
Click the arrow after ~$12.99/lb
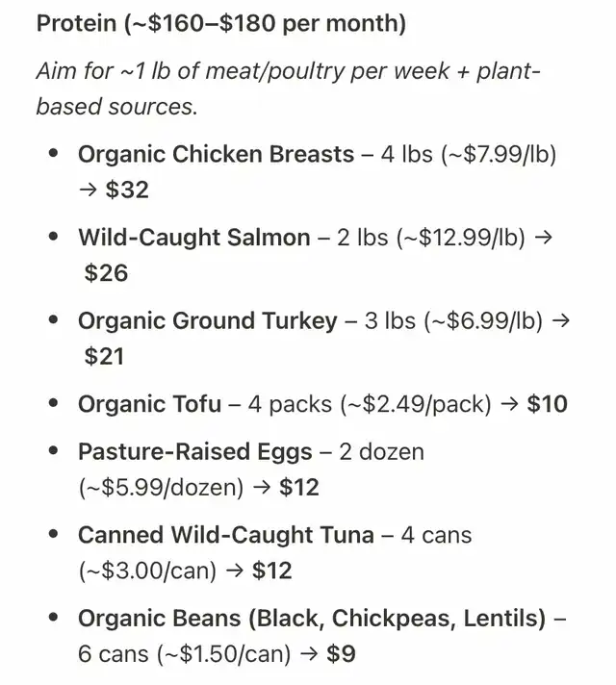coord(544,238)
